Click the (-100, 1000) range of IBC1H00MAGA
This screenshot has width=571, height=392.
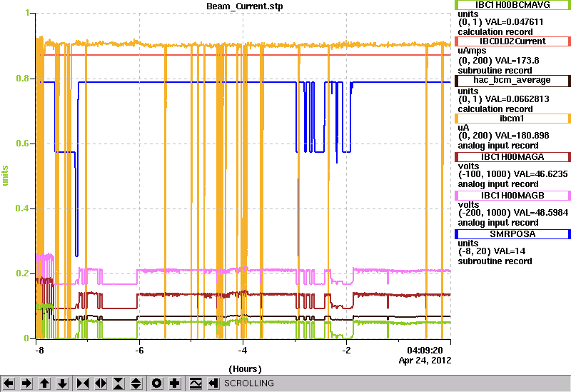click(485, 174)
